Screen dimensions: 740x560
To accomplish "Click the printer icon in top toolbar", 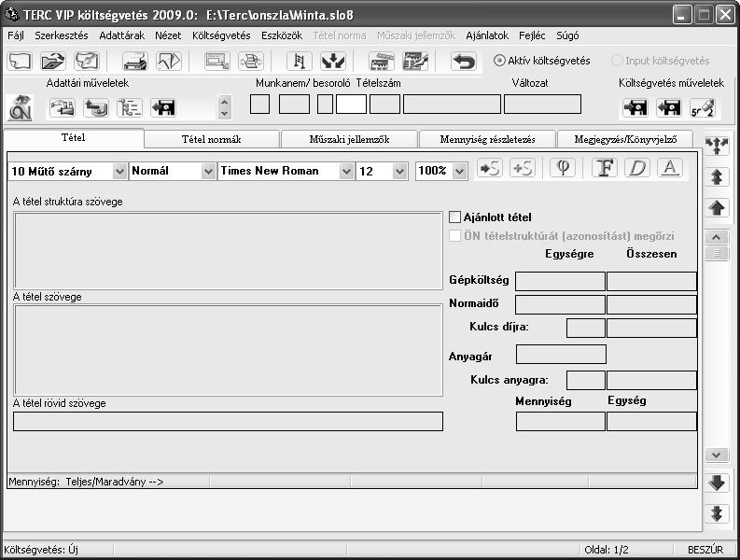I will 135,61.
